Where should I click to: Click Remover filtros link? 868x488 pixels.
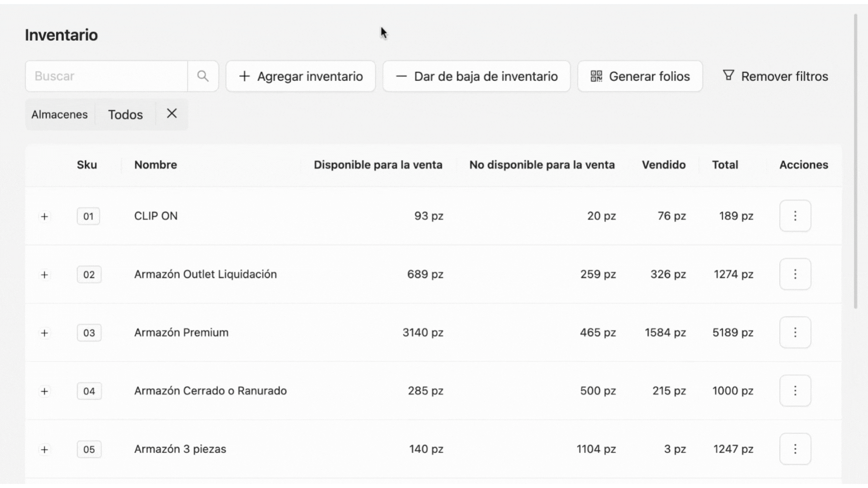click(x=775, y=76)
